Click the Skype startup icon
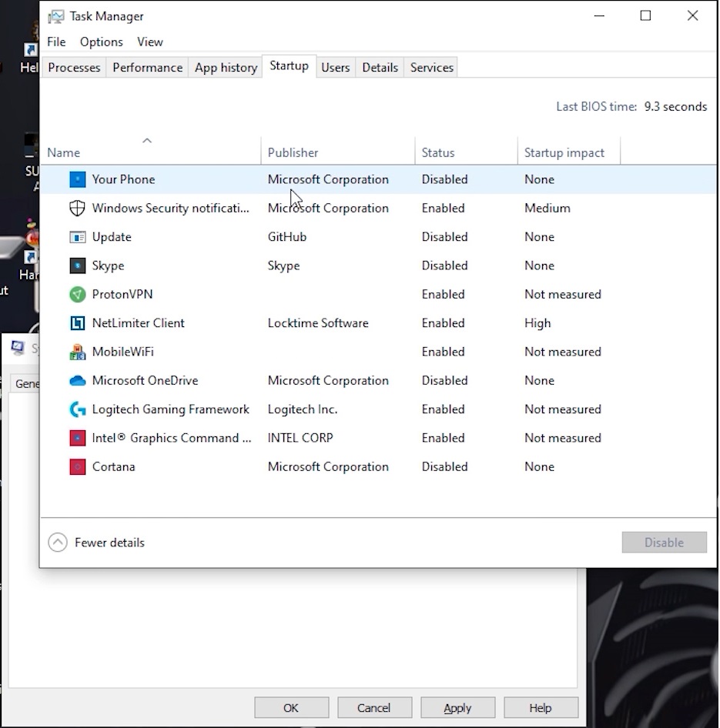This screenshot has height=728, width=720. click(x=77, y=265)
